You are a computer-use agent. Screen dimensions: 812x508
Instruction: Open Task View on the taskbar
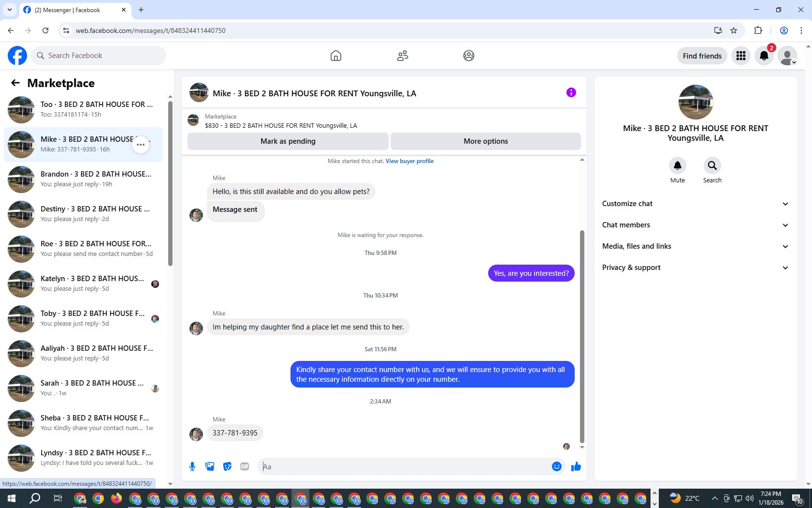pyautogui.click(x=58, y=498)
